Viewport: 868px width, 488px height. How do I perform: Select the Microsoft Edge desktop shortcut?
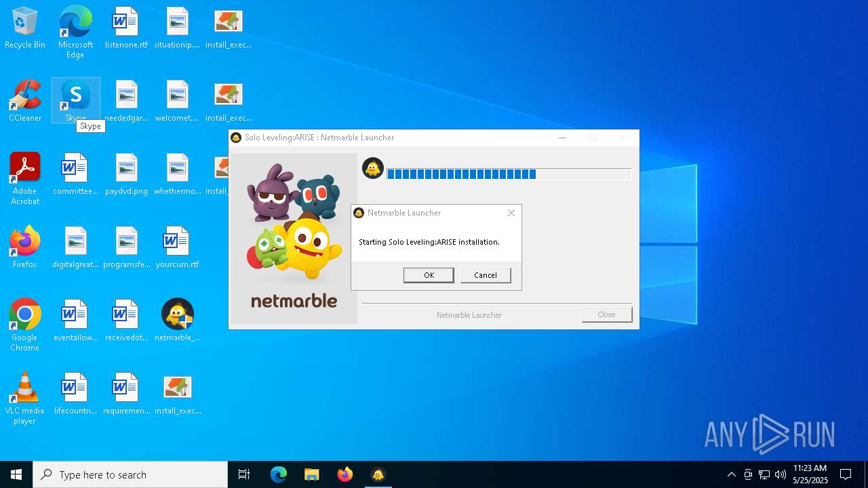point(75,33)
